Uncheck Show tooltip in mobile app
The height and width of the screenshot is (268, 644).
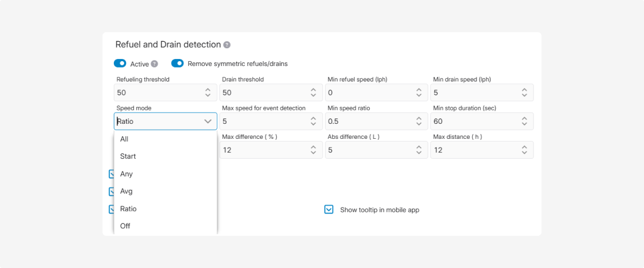pos(329,210)
